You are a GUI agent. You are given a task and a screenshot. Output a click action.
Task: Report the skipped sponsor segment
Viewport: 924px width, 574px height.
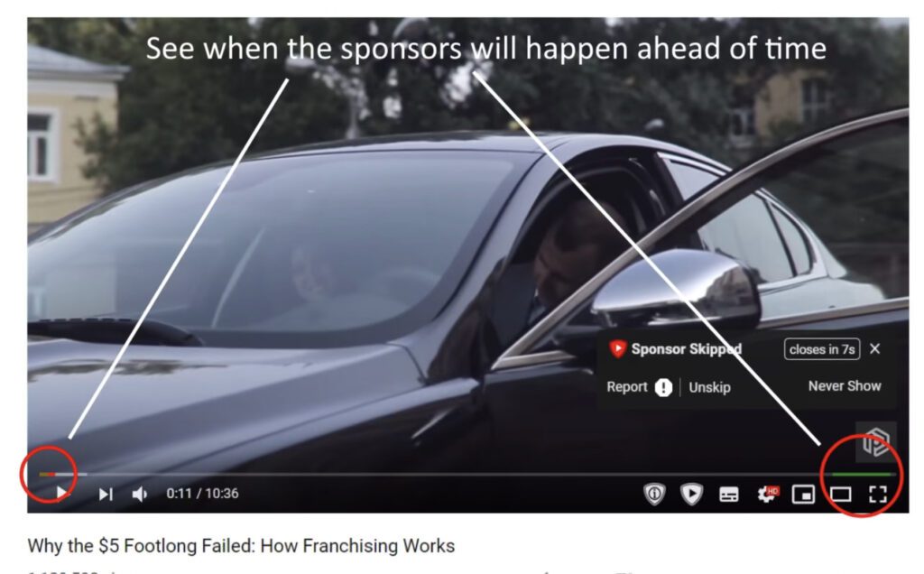click(627, 386)
